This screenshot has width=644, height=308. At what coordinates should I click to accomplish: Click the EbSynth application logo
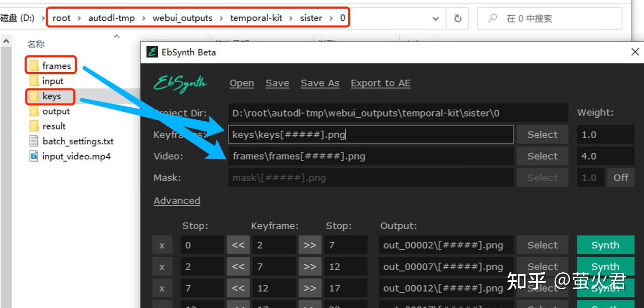coord(179,84)
